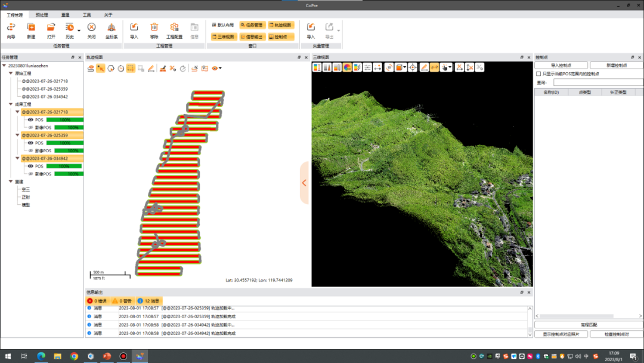The height and width of the screenshot is (363, 644).
Task: Click the 新增控制点 button
Action: tap(617, 65)
